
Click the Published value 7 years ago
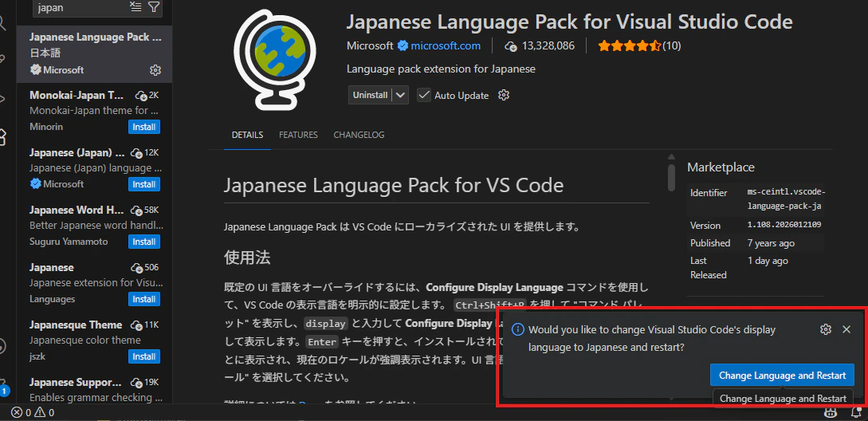771,243
